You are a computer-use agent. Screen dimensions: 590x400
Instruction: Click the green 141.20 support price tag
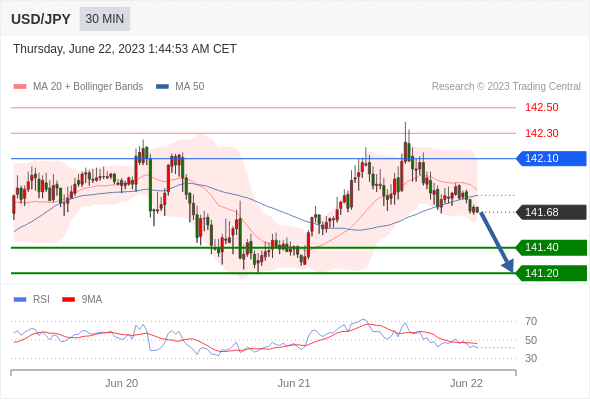click(x=551, y=273)
